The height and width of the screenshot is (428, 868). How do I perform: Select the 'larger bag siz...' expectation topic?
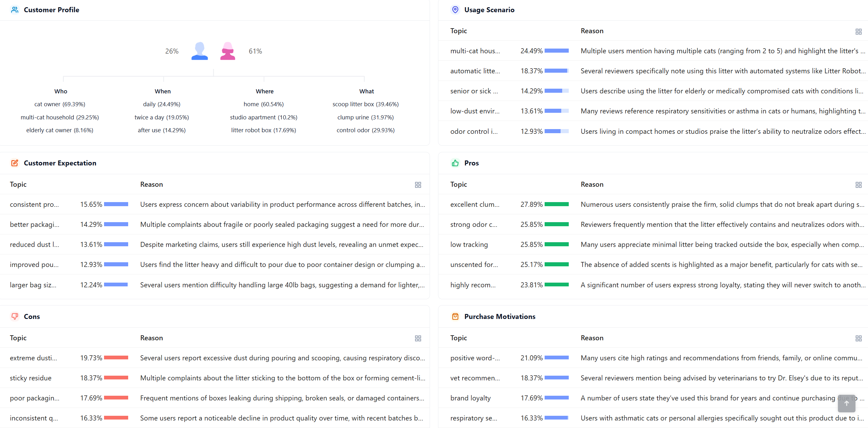pyautogui.click(x=33, y=285)
